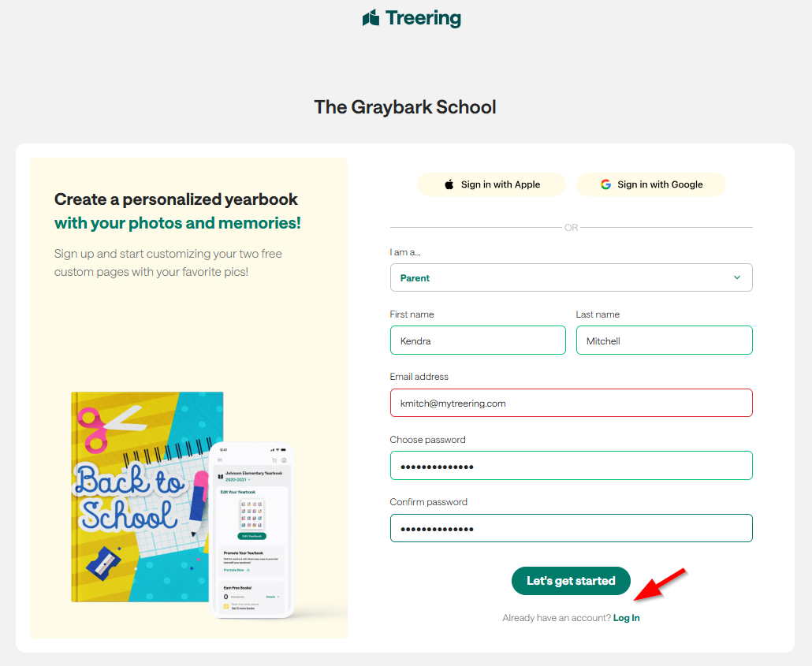Click the cart icon in phone mockup

(274, 460)
